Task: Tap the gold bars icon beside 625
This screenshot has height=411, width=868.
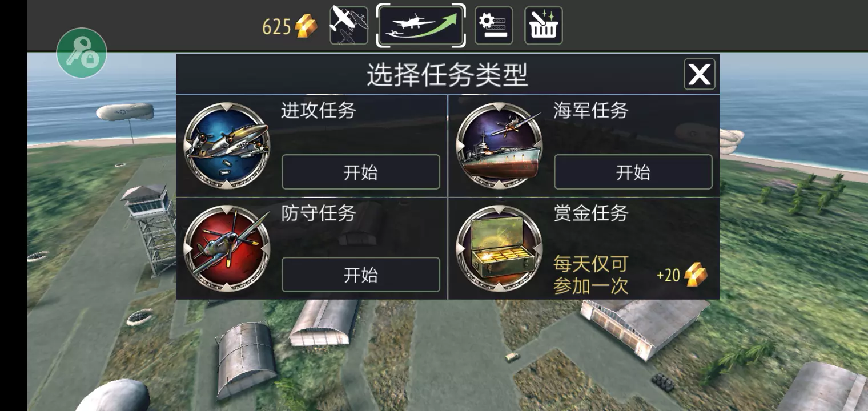Action: [306, 26]
